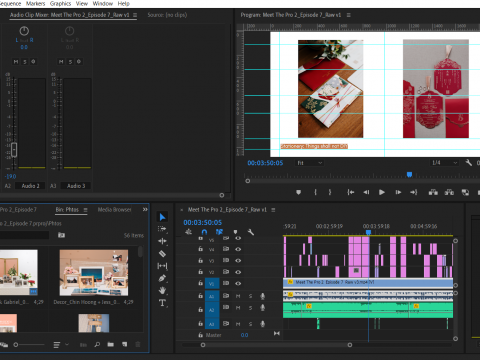Viewport: 480px width, 360px height.
Task: Click the Mark Out button
Action: click(330, 192)
